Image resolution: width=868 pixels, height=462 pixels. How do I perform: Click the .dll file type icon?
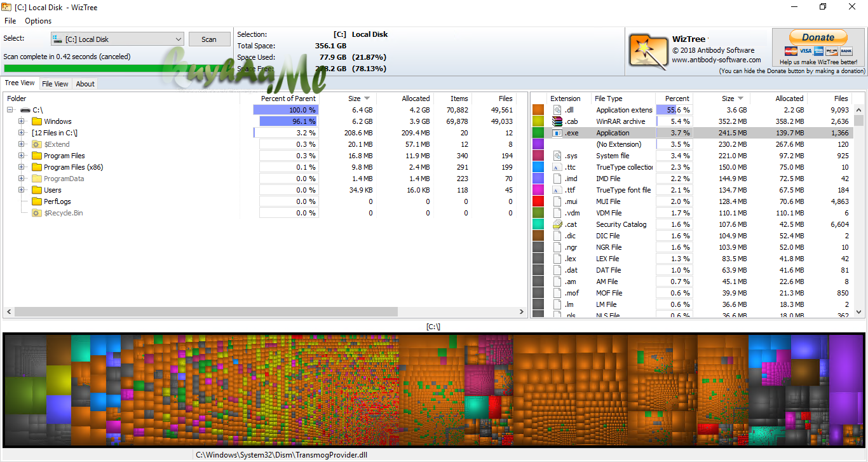[557, 110]
